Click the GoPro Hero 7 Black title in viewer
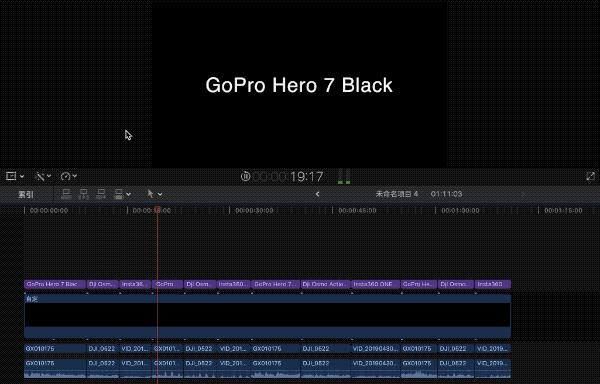 tap(299, 85)
